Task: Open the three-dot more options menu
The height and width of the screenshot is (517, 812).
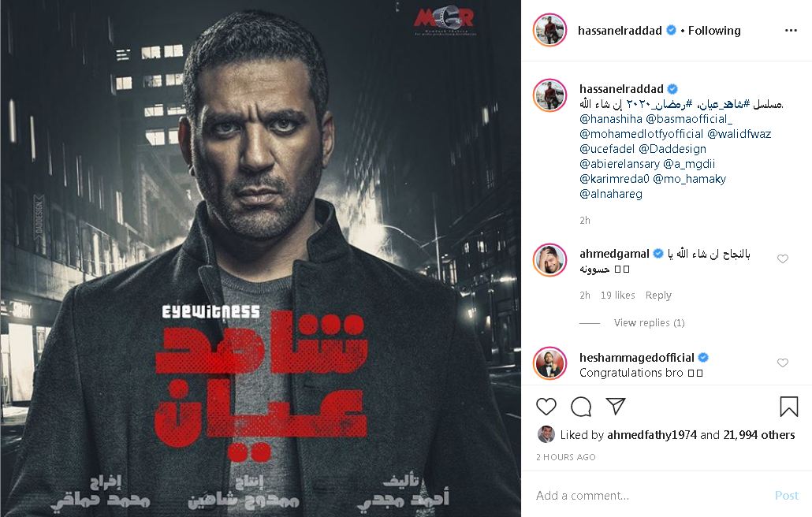Action: (791, 31)
